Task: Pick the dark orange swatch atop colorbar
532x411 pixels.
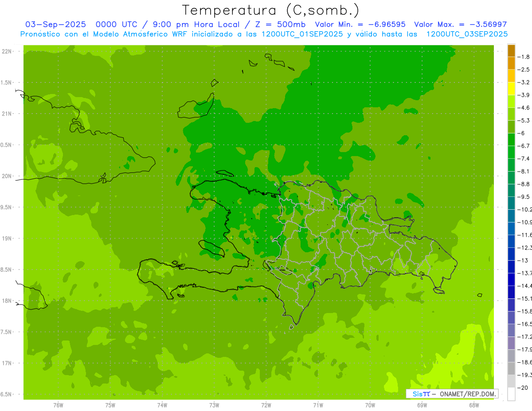Action: pyautogui.click(x=511, y=51)
